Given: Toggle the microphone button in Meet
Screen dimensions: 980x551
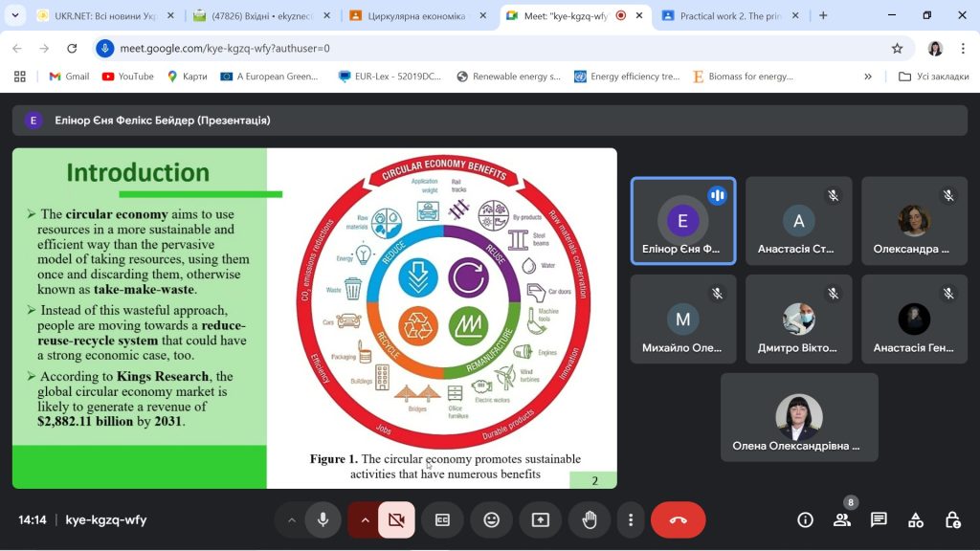Looking at the screenshot, I should click(323, 519).
